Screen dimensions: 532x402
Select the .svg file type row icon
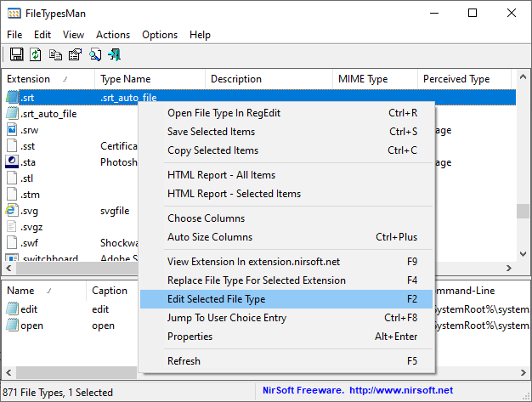tap(12, 210)
